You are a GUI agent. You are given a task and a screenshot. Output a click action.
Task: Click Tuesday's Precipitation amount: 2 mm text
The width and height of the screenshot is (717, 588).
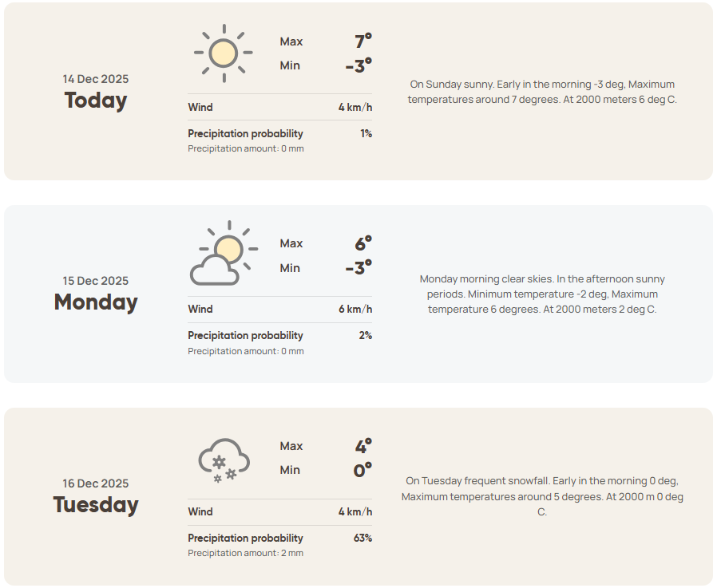[246, 553]
